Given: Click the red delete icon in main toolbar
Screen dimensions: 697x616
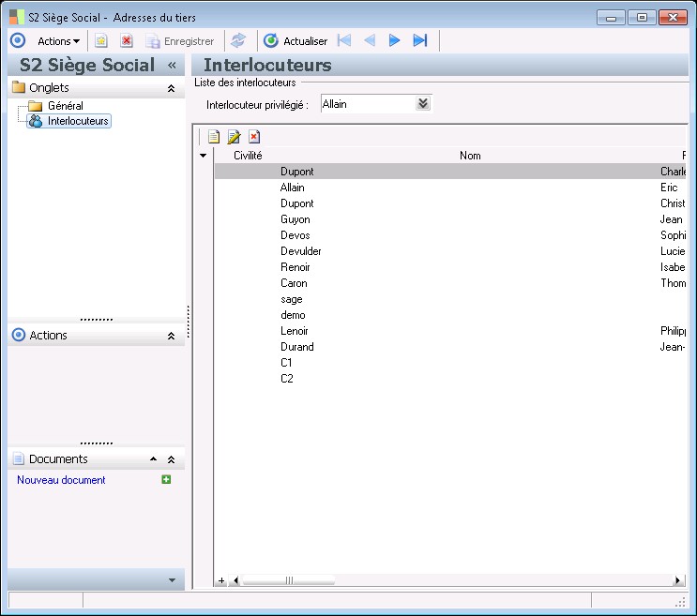Looking at the screenshot, I should tap(127, 41).
